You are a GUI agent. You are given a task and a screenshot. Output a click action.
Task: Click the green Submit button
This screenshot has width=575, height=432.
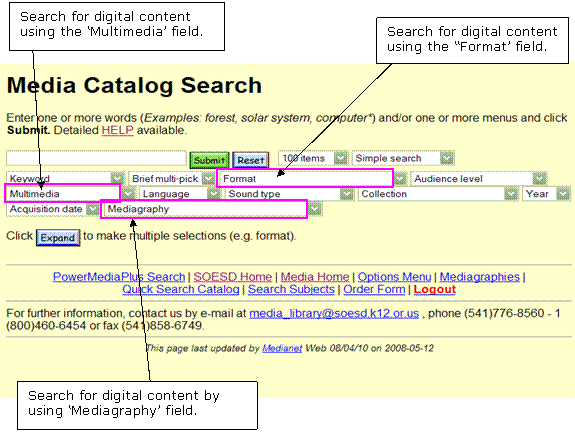pos(209,160)
